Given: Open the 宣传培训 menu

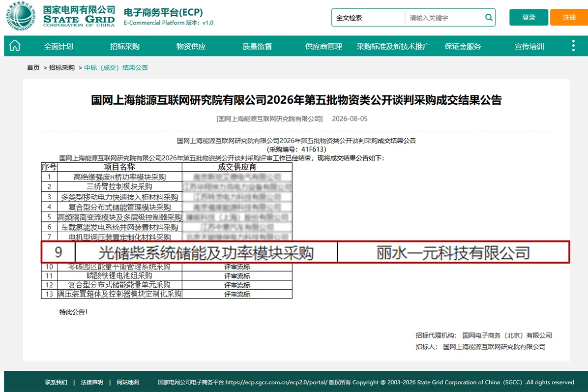Looking at the screenshot, I should pos(529,46).
